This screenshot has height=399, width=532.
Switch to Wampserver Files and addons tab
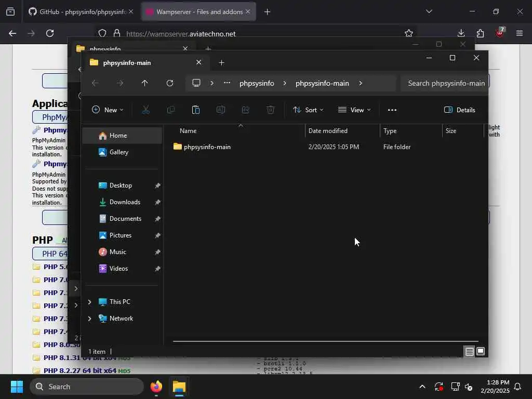pyautogui.click(x=198, y=12)
